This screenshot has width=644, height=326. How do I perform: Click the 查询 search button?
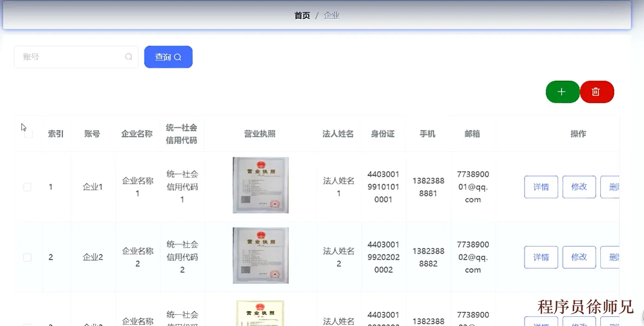coord(168,57)
